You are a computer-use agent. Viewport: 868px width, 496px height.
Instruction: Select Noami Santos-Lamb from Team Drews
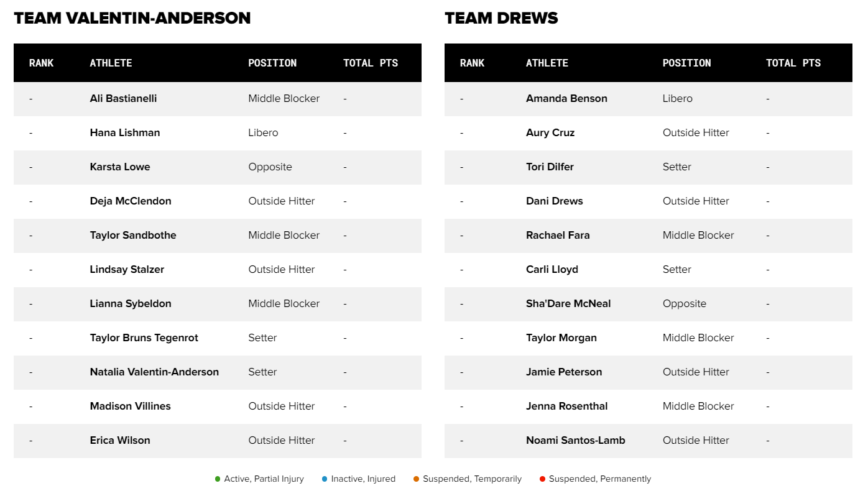(x=575, y=440)
